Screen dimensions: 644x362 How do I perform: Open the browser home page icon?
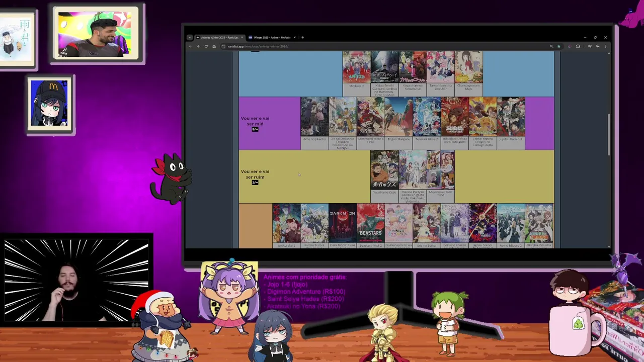coord(214,46)
